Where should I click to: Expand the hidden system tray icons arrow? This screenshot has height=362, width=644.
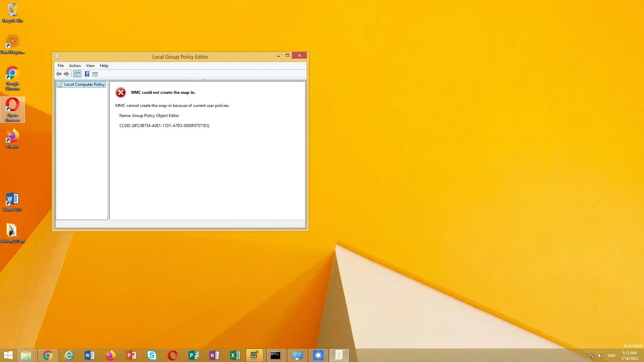tap(584, 356)
